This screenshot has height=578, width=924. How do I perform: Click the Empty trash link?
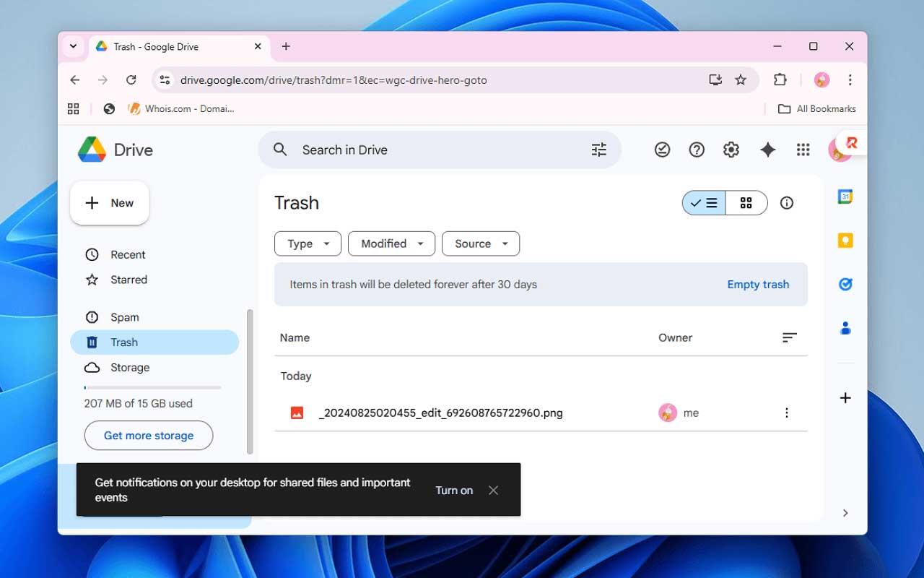758,285
